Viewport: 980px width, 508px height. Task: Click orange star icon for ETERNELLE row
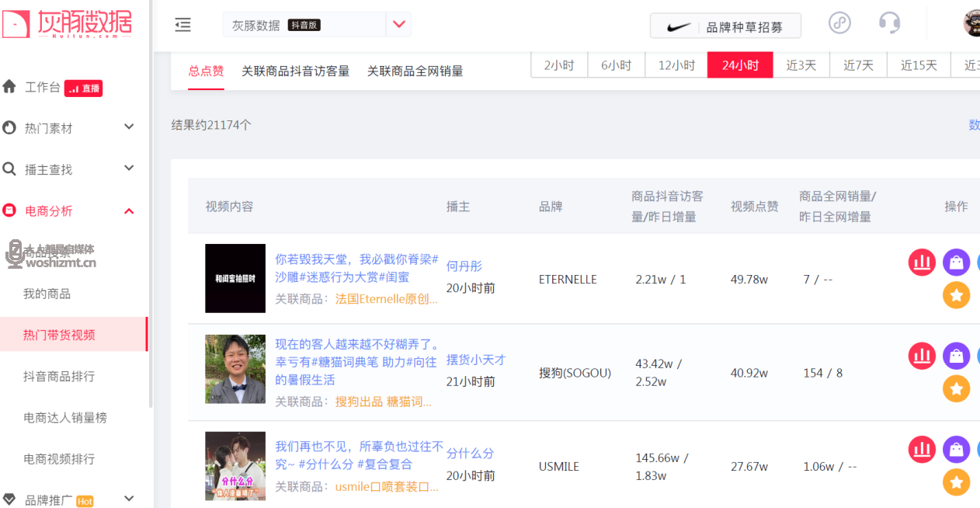(957, 295)
